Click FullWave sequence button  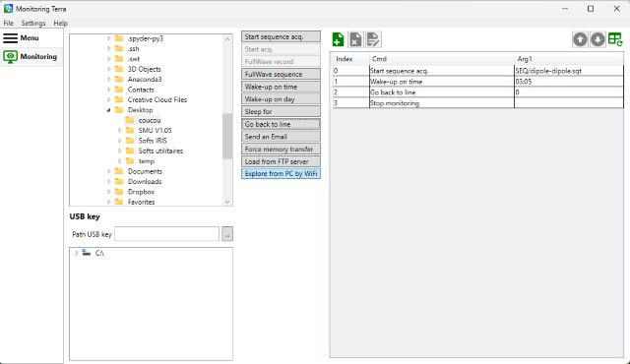coord(281,74)
